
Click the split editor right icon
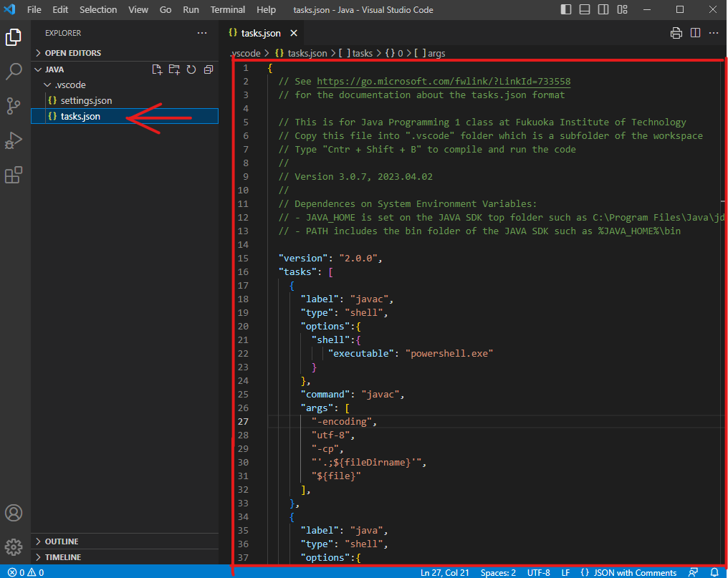pyautogui.click(x=695, y=33)
